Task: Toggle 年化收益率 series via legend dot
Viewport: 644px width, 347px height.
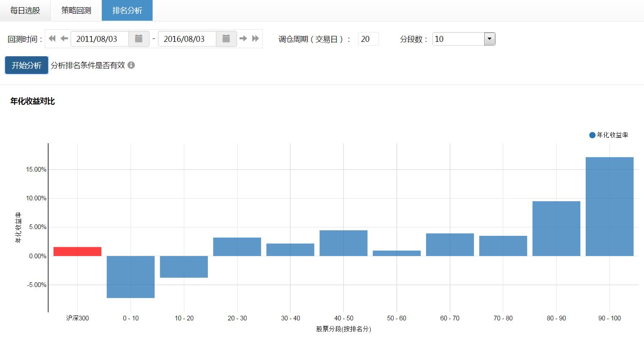Action: click(x=592, y=135)
